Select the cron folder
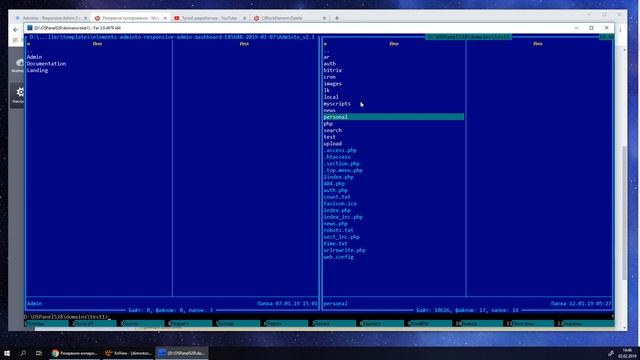The width and height of the screenshot is (640, 360). [x=329, y=77]
